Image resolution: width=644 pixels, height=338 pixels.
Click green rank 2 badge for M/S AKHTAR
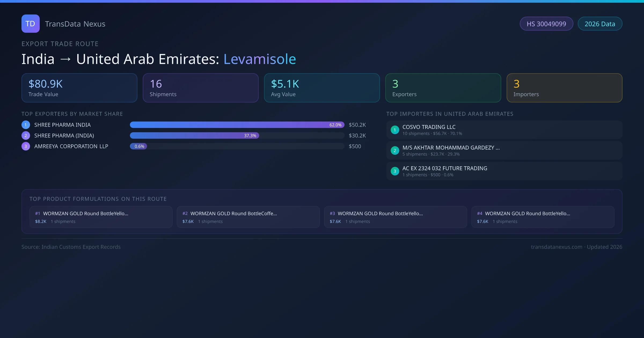coord(395,150)
